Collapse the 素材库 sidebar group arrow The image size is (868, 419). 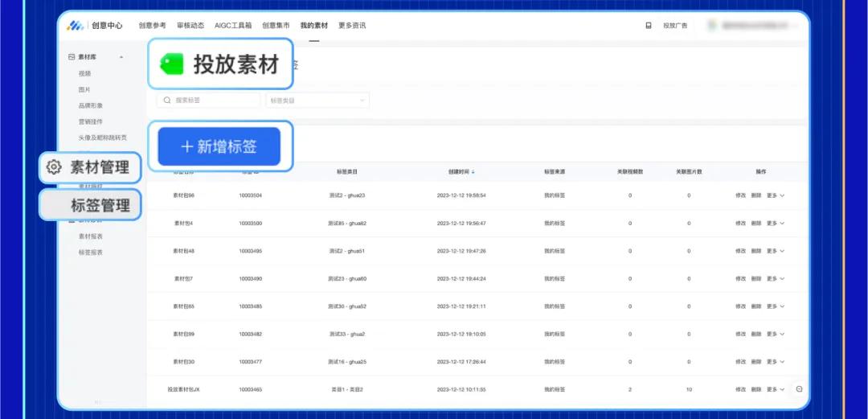[x=121, y=57]
